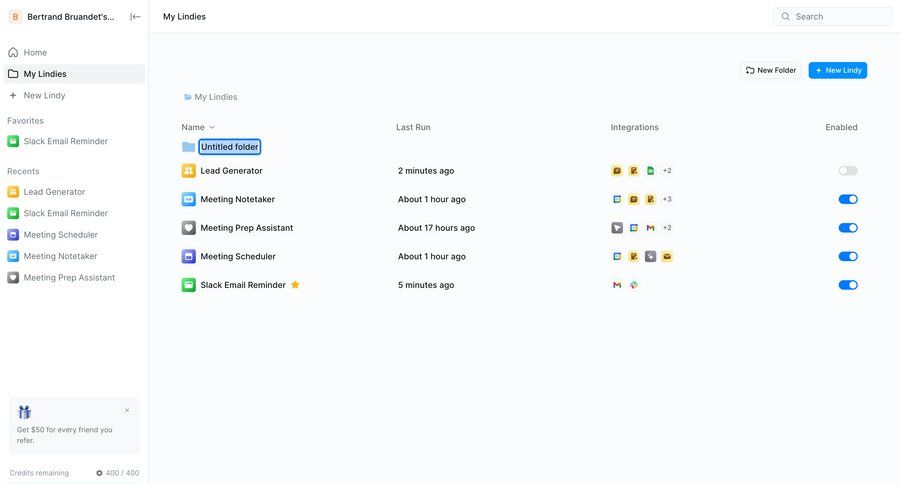900x484 pixels.
Task: Click the '5 minutes ago' last run cell
Action: tap(426, 285)
